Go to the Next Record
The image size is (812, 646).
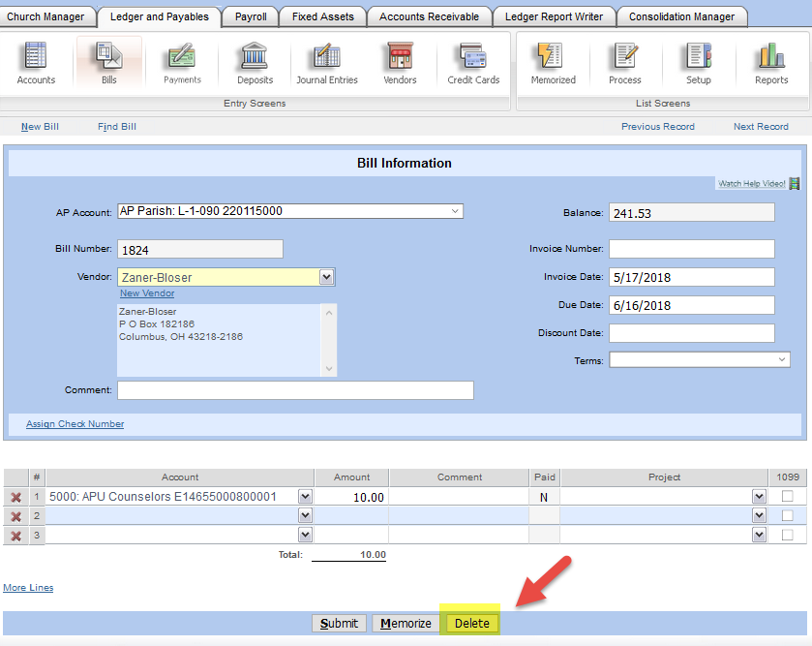[761, 127]
